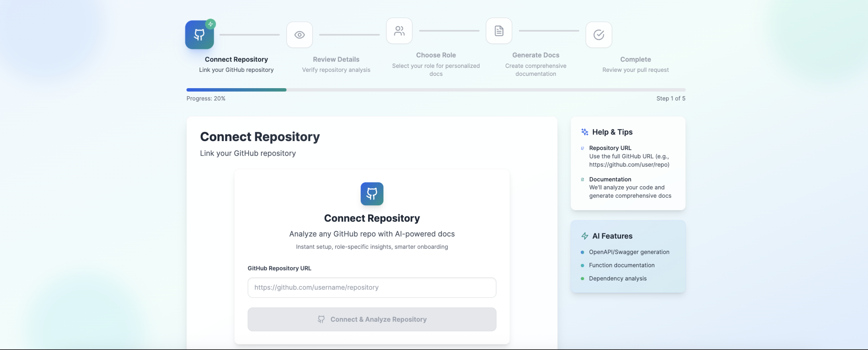Click the "Help & Tips" heading
The height and width of the screenshot is (350, 868).
pos(612,132)
